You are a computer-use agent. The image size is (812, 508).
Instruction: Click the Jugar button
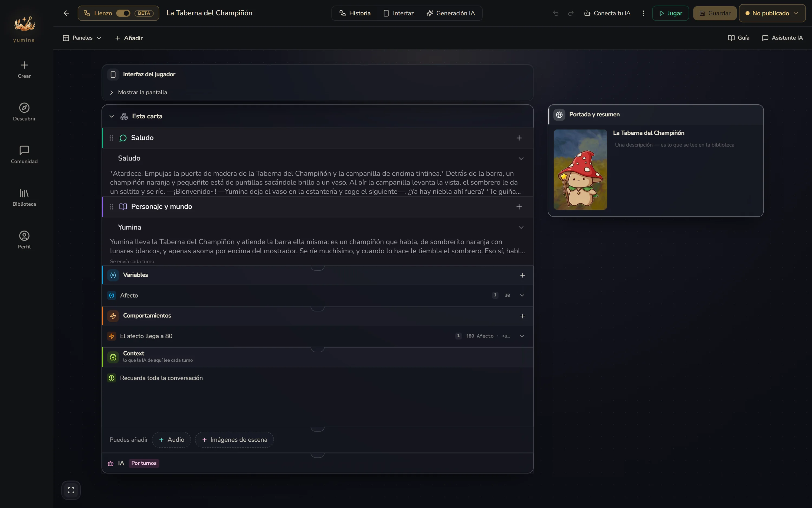click(x=670, y=13)
